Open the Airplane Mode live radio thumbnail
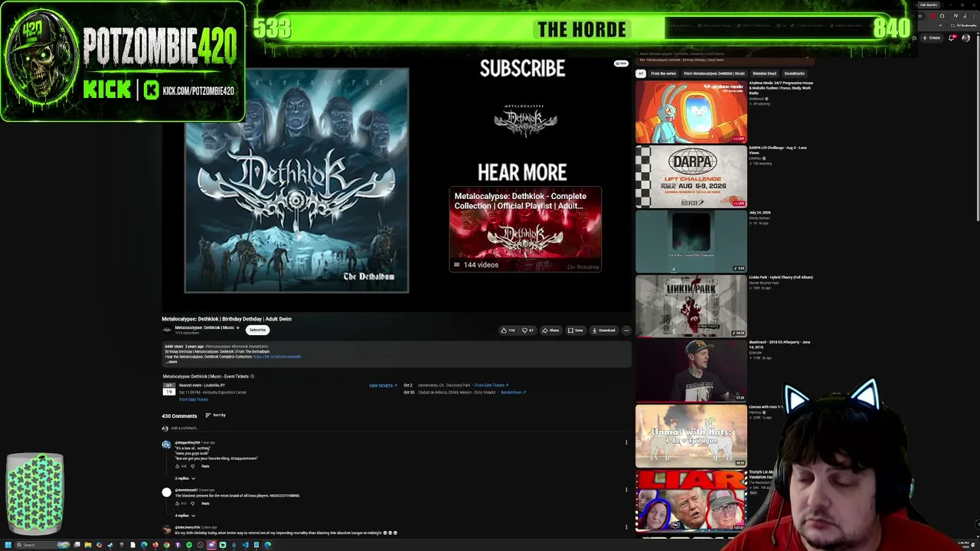 point(691,112)
